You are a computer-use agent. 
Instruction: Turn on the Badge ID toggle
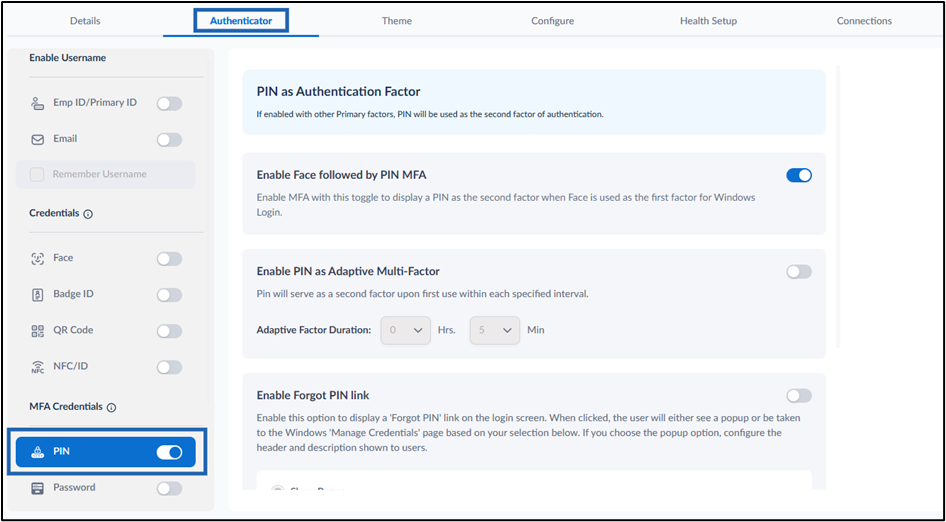click(170, 295)
